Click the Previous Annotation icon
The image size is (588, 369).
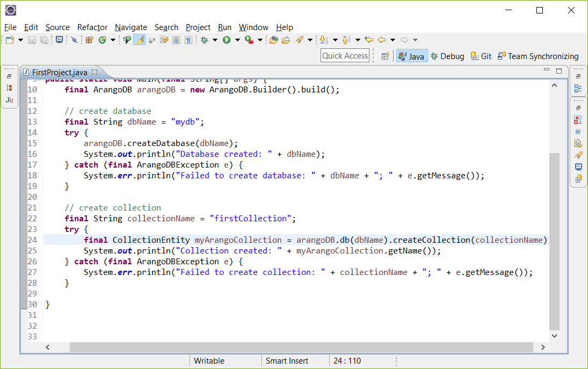coord(346,40)
